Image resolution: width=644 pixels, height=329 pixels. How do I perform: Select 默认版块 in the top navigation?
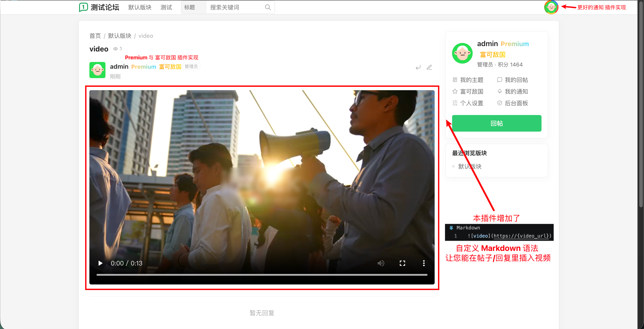[140, 7]
